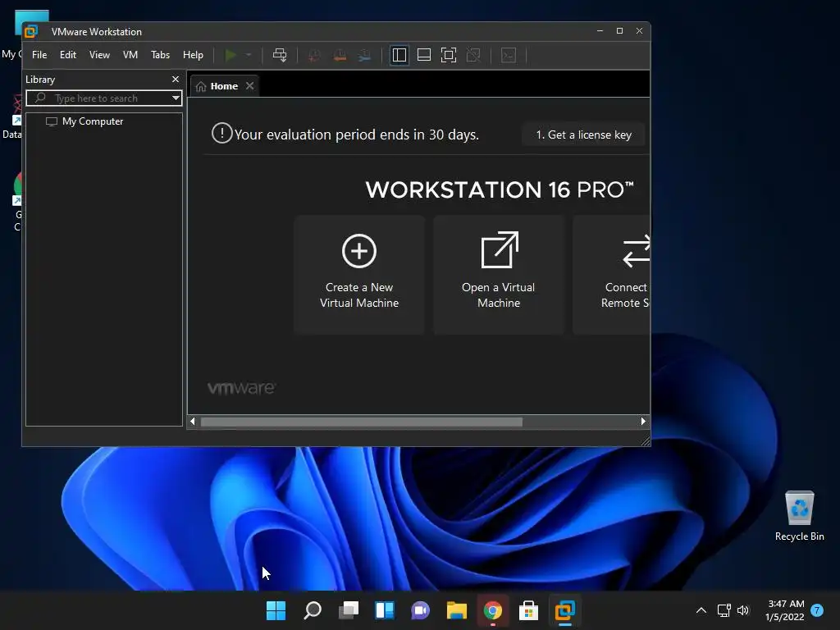This screenshot has width=840, height=630.
Task: Click the volume speaker tray icon
Action: click(743, 610)
